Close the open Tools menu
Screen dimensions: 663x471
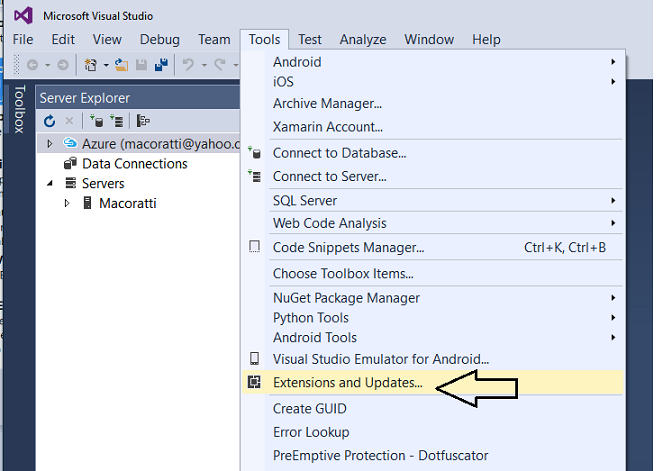click(264, 39)
